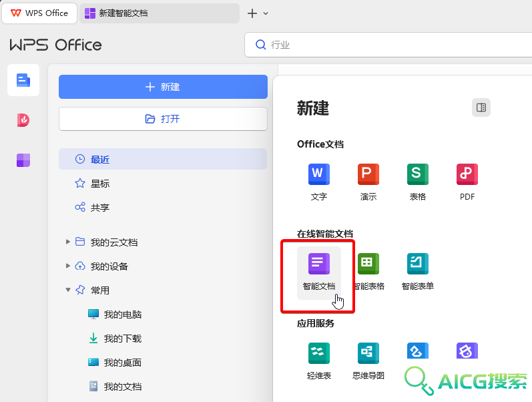The image size is (532, 402).
Task: Create a new 智能表单 smart form
Action: 418,272
